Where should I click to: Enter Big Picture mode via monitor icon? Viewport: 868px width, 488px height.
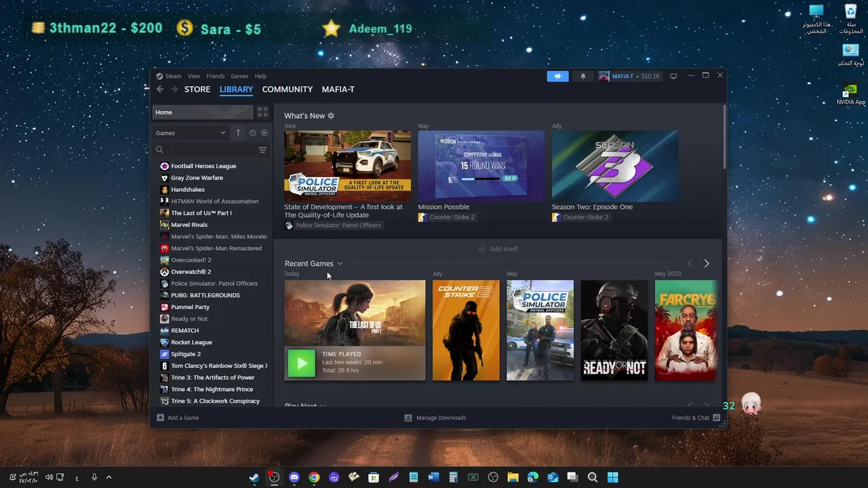[673, 76]
